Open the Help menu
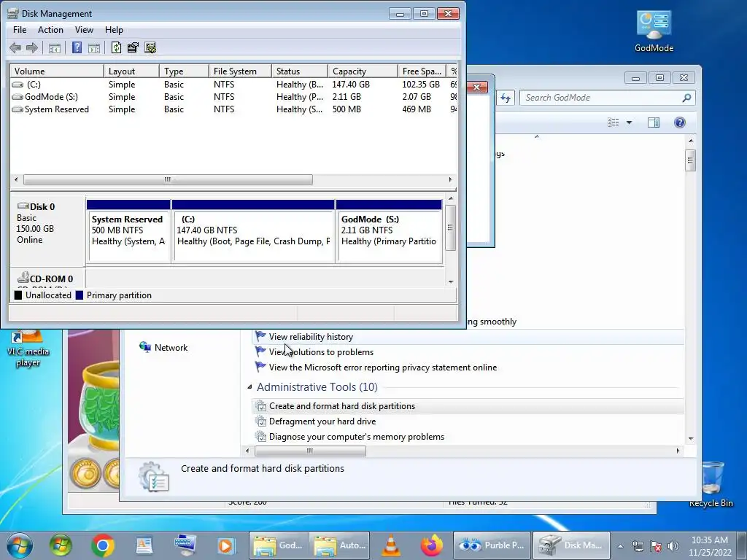This screenshot has height=560, width=747. tap(114, 29)
